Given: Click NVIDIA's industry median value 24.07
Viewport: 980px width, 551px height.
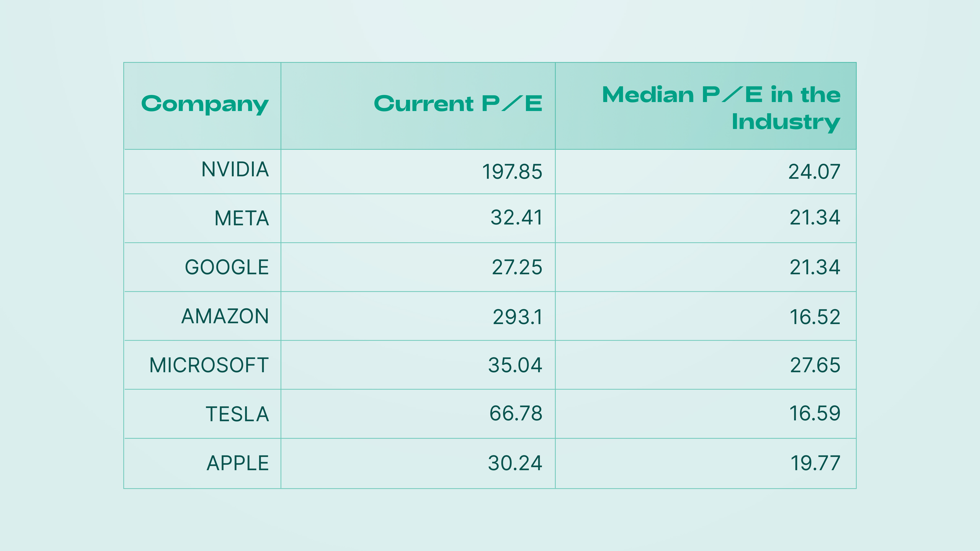Looking at the screenshot, I should click(x=814, y=172).
